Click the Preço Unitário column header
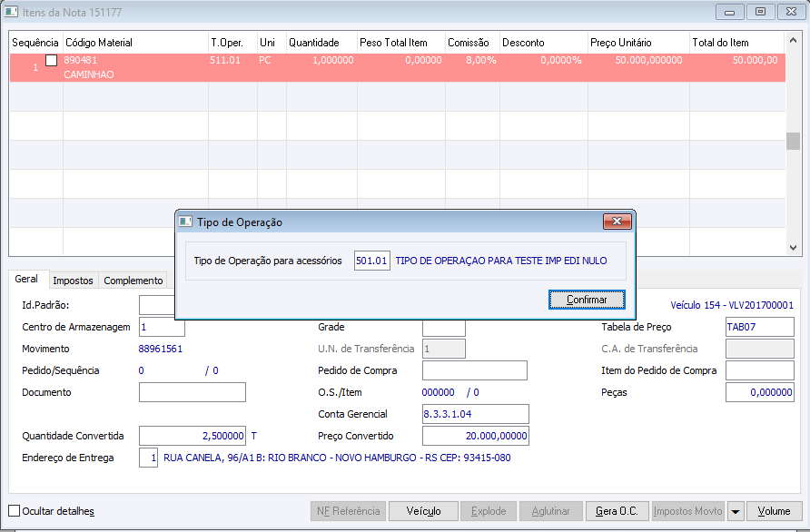 [638, 43]
